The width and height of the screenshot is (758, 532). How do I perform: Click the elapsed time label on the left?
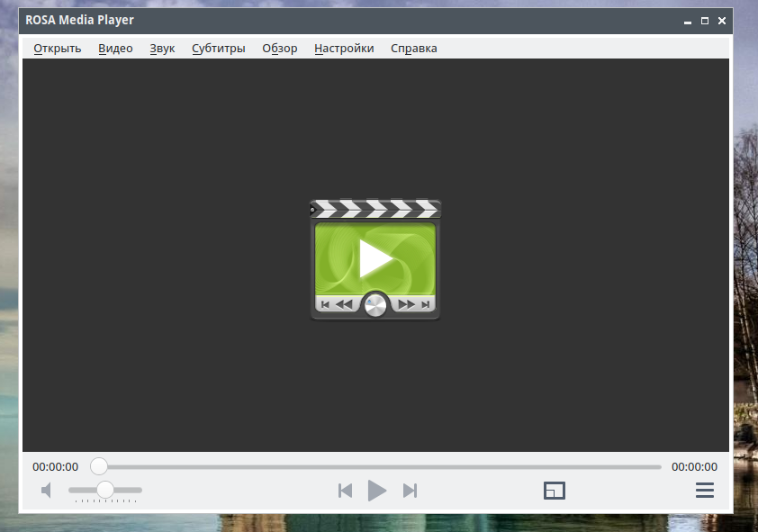55,467
